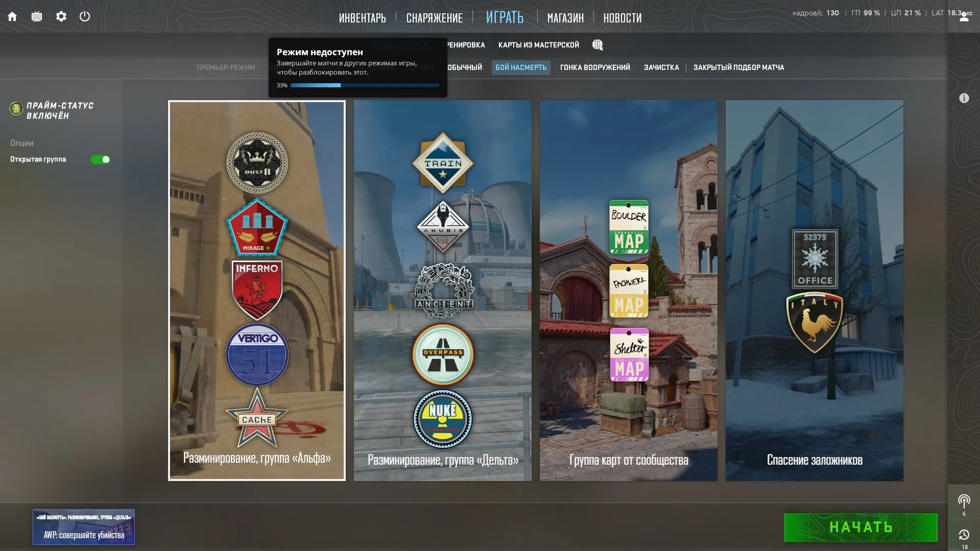
Task: Select ЗАКРЫТЫЙ ПОДБОР МАТЧА tab
Action: [x=738, y=67]
